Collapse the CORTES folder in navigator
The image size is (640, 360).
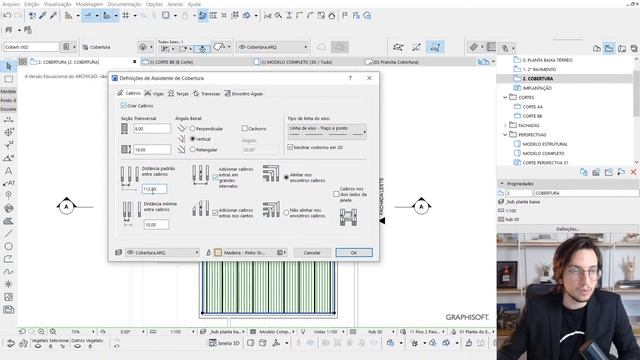pos(505,98)
